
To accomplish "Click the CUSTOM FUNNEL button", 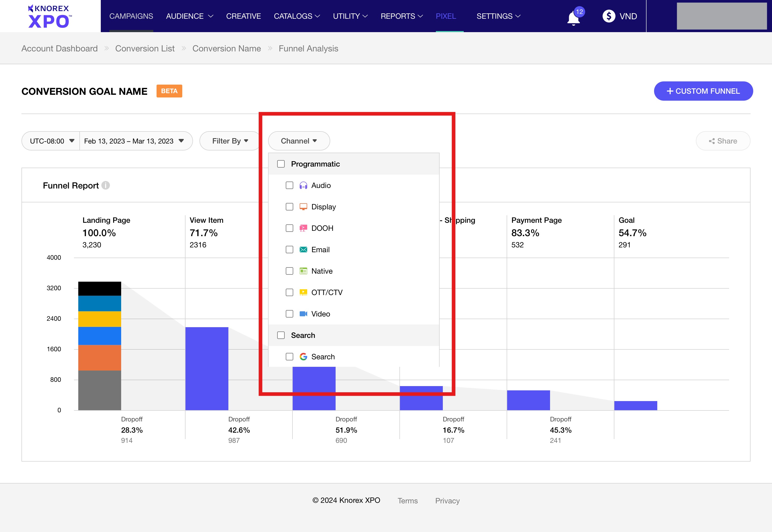I will [x=703, y=91].
